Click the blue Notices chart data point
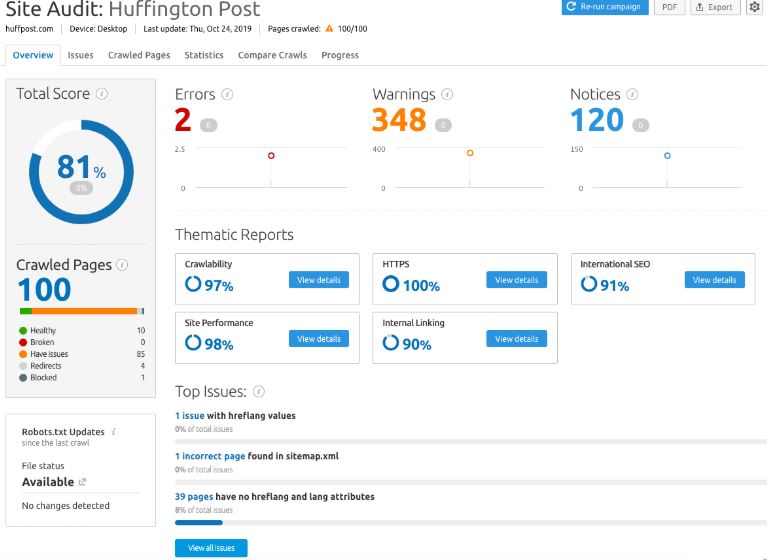767x560 pixels. point(667,156)
